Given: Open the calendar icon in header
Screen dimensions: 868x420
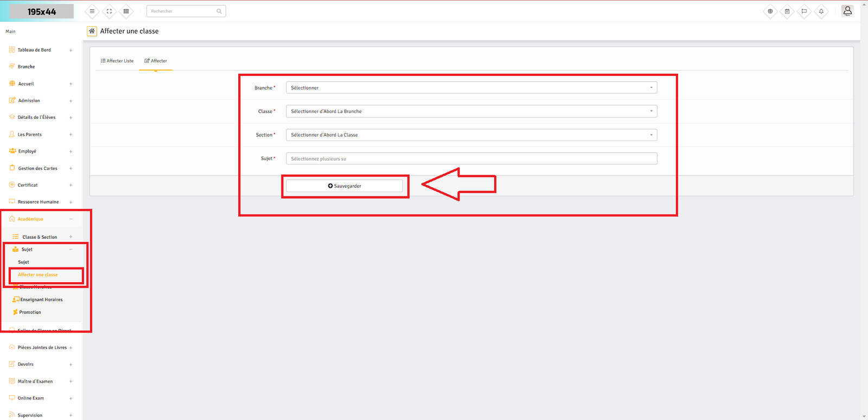Looking at the screenshot, I should point(787,11).
